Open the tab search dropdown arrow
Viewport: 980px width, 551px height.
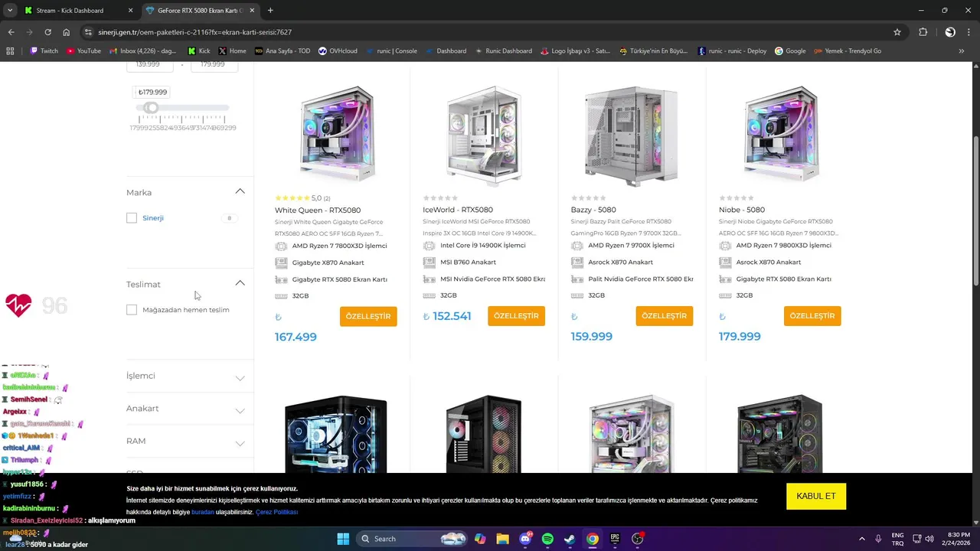(x=9, y=11)
